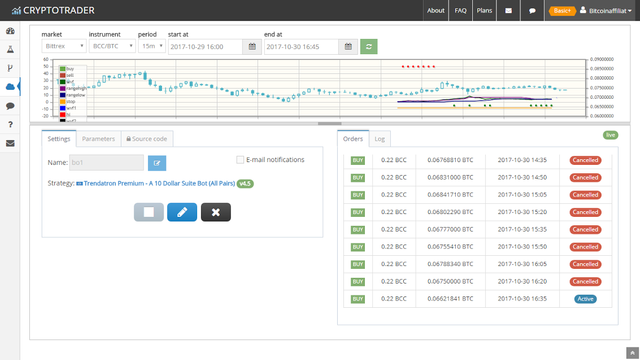The width and height of the screenshot is (640, 360).
Task: Enable E-mail notifications checkbox
Action: [x=240, y=160]
